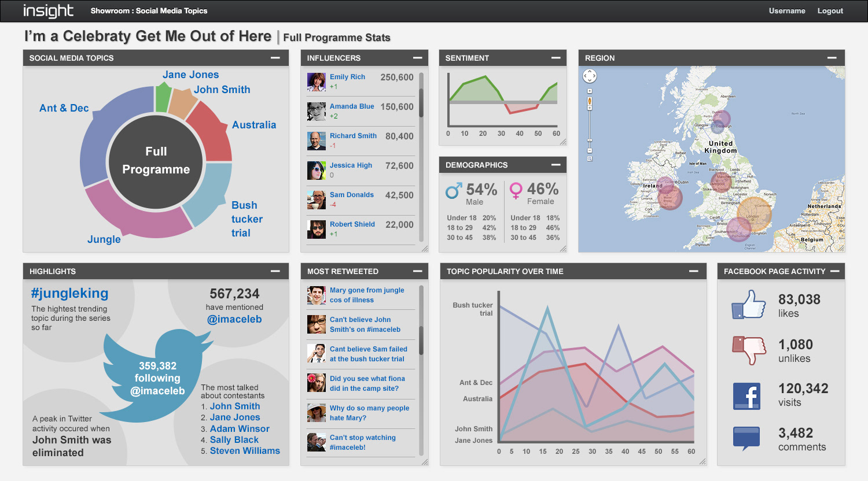This screenshot has height=481, width=868.
Task: Click the Username menu item
Action: [787, 11]
